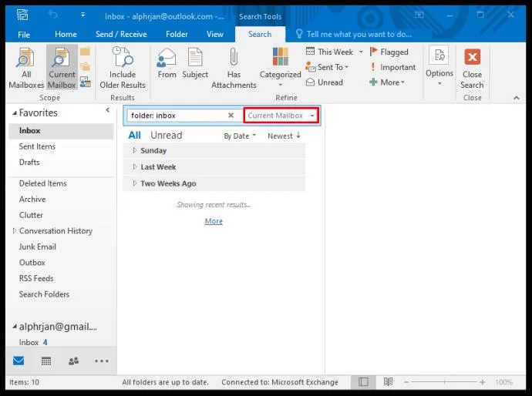Switch to Send / Receive tab
The image size is (532, 396).
point(121,34)
